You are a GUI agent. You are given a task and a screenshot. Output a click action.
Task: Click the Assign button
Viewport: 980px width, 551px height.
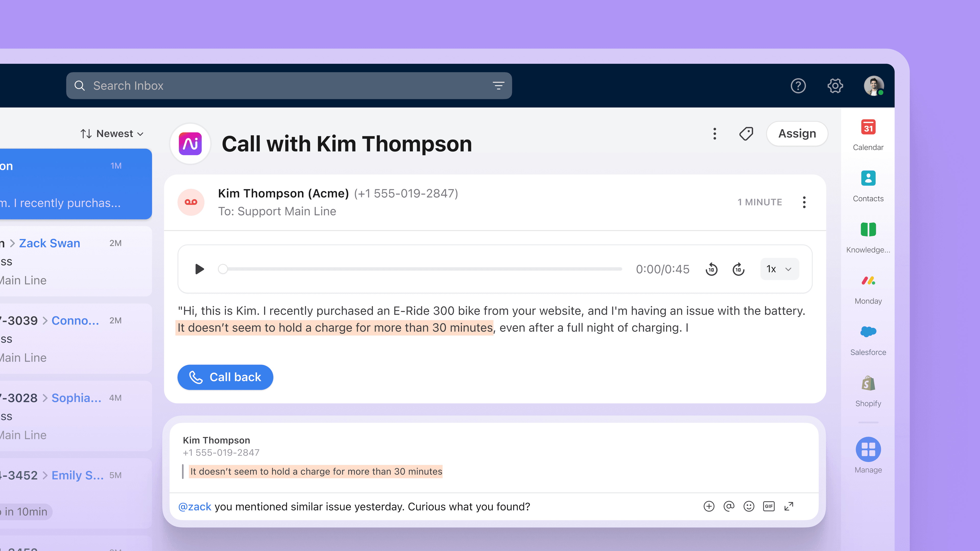(797, 133)
